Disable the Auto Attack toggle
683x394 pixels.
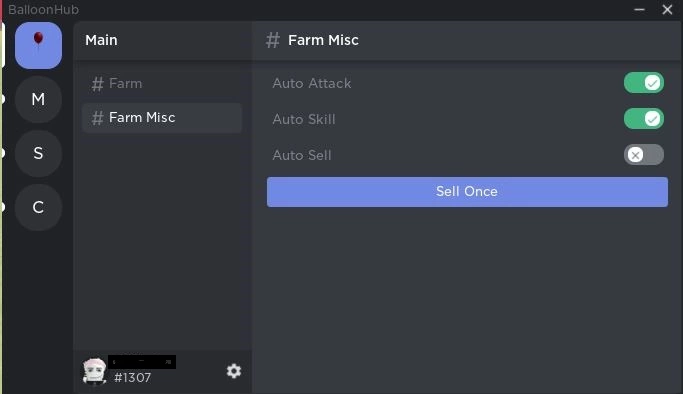(x=644, y=83)
